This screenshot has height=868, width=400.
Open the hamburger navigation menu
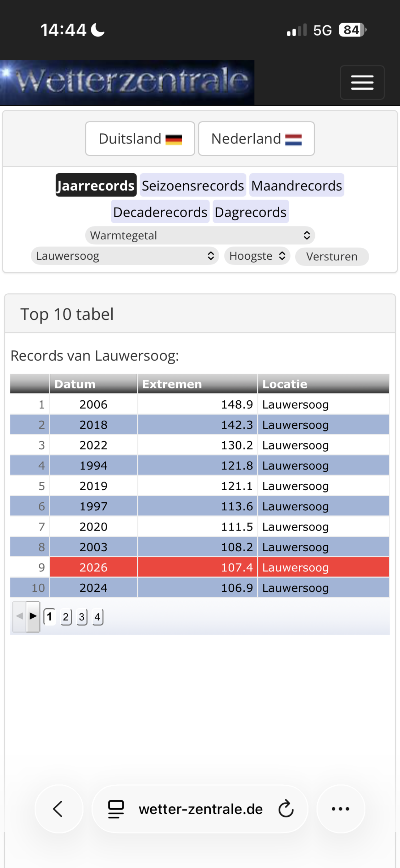[x=362, y=82]
